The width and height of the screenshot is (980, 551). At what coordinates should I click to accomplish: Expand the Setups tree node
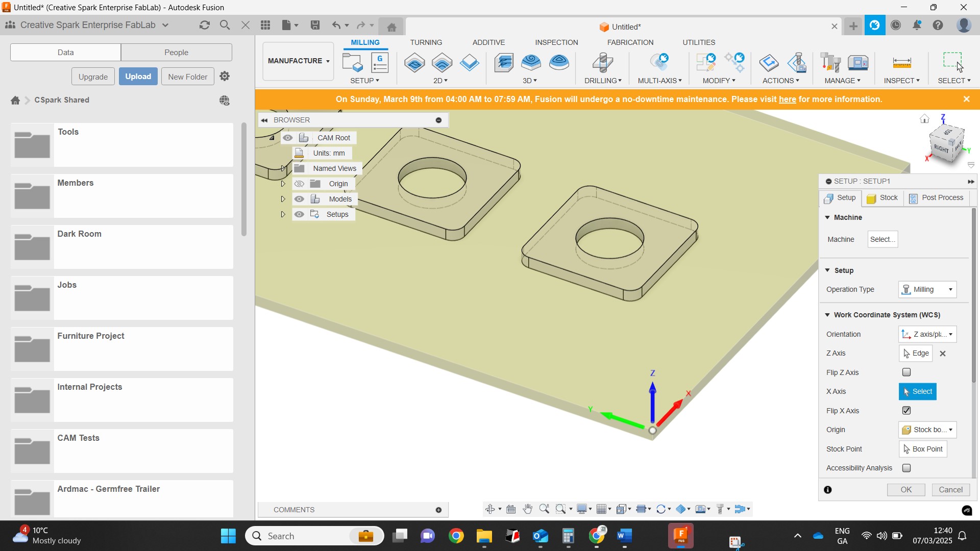[x=283, y=214]
